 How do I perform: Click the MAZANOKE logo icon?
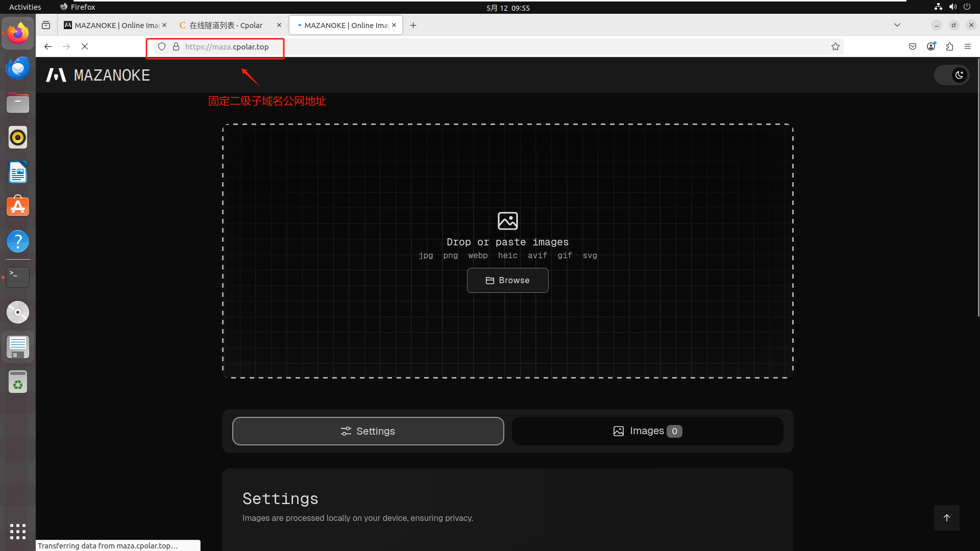coord(56,75)
